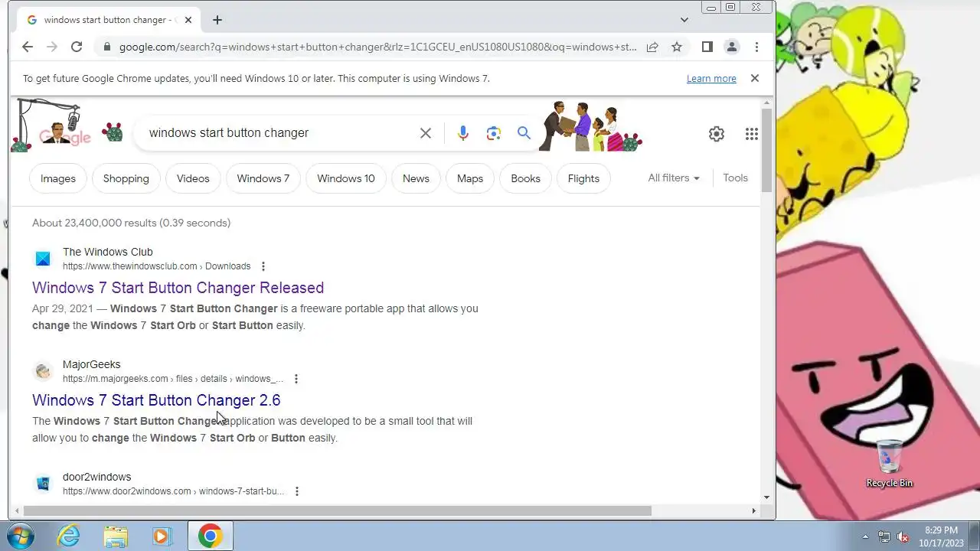Click the horizontal scrollbar thumb

[x=337, y=510]
